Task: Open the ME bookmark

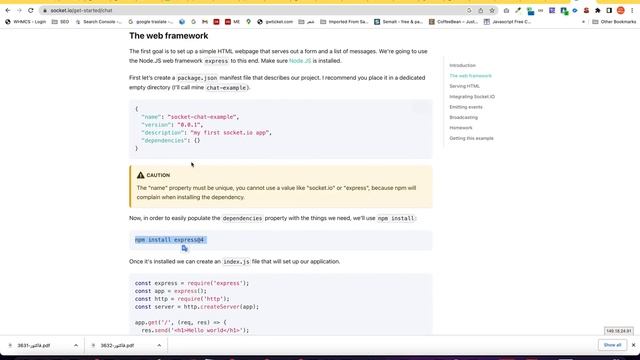Action: coord(232,22)
